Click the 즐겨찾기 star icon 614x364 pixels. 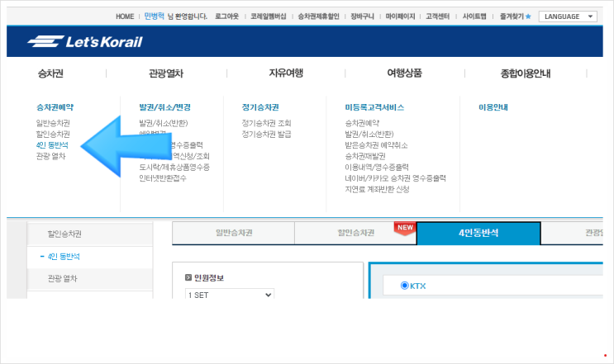pyautogui.click(x=528, y=17)
